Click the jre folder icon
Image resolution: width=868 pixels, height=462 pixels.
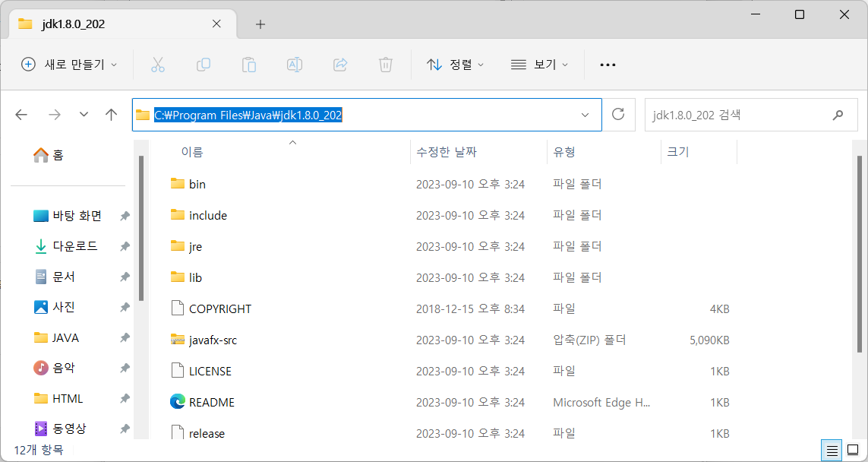177,245
